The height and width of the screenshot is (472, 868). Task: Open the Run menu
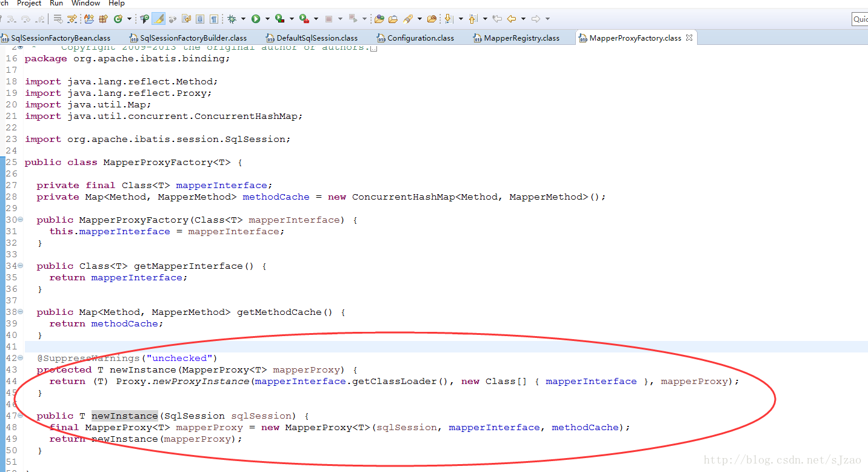56,3
